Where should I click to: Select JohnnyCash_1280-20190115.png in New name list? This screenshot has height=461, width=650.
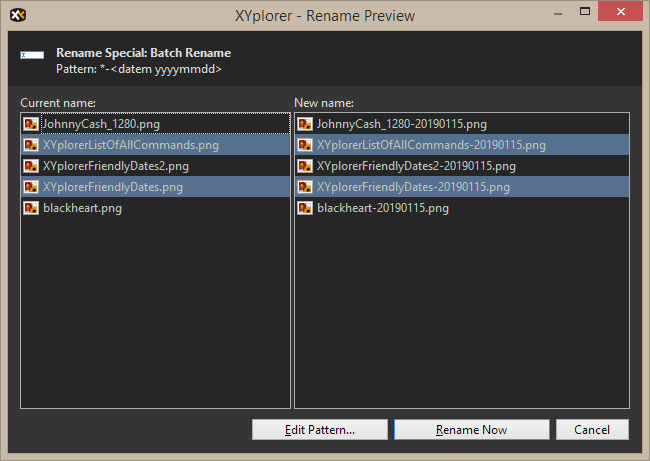(x=462, y=124)
